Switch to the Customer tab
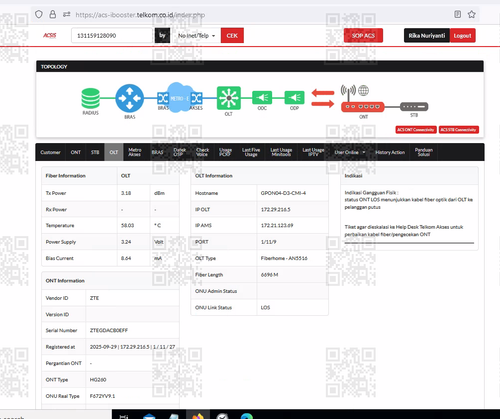Screen dimensions: 500x419 click(50, 152)
